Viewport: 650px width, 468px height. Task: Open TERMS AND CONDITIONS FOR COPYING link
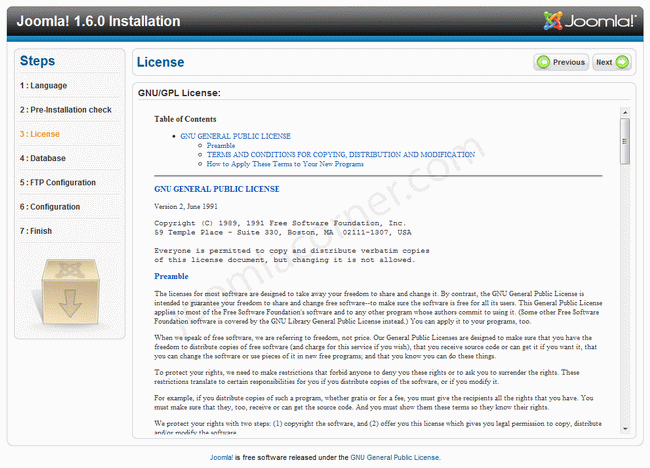(341, 155)
